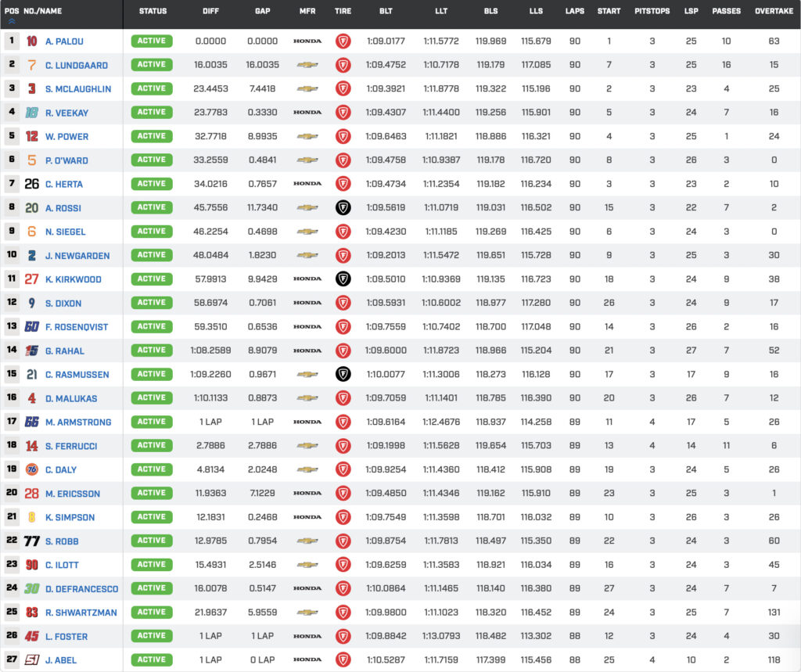This screenshot has height=672, width=801.
Task: Open driver S. McLaughlin's name link
Action: [78, 89]
